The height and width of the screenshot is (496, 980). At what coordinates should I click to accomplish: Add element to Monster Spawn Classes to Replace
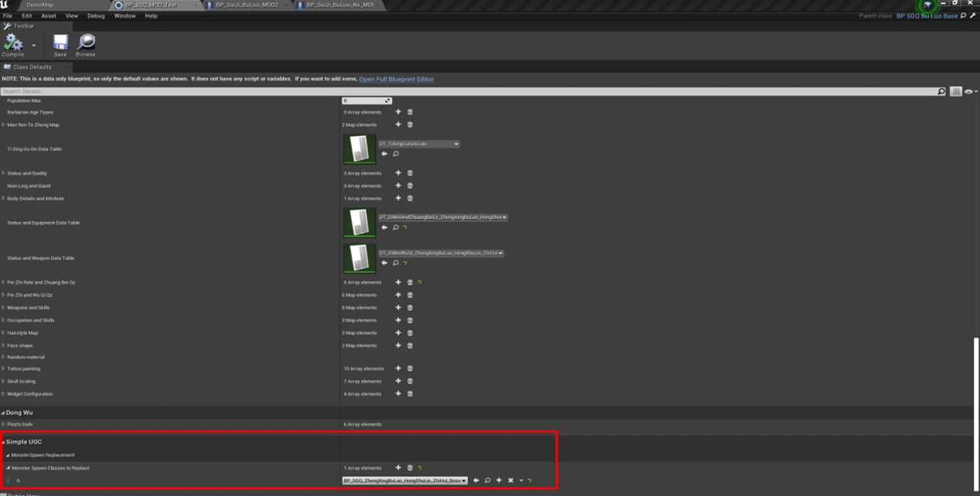398,468
